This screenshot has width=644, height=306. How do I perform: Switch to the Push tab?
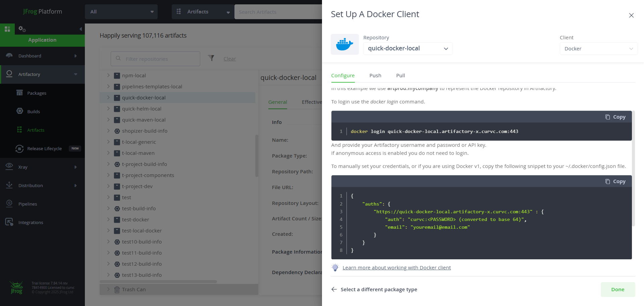[x=375, y=76]
